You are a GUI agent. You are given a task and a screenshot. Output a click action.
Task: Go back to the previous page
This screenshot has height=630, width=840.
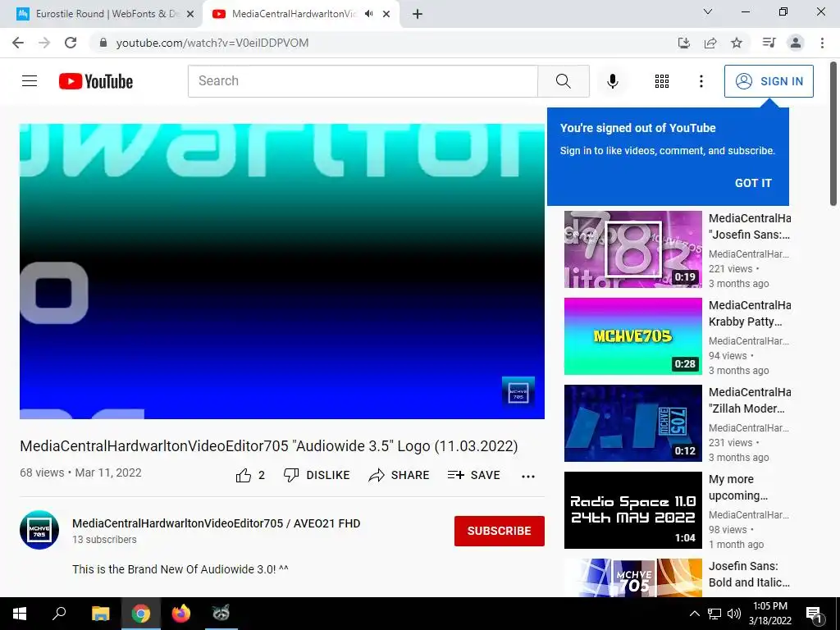pyautogui.click(x=18, y=43)
